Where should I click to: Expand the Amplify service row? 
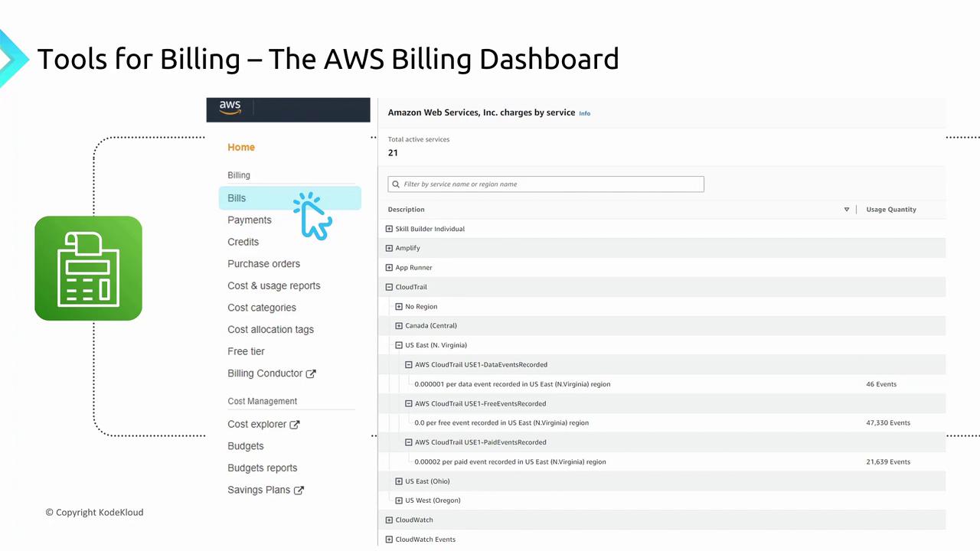[389, 248]
